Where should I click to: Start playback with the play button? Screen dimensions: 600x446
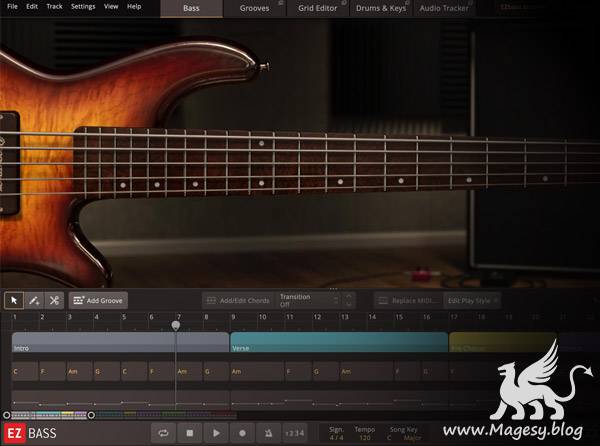(x=216, y=433)
